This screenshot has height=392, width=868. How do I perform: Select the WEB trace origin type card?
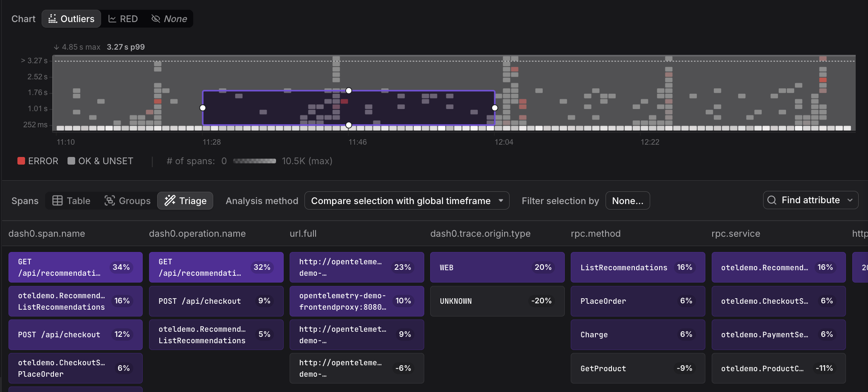[x=497, y=267]
